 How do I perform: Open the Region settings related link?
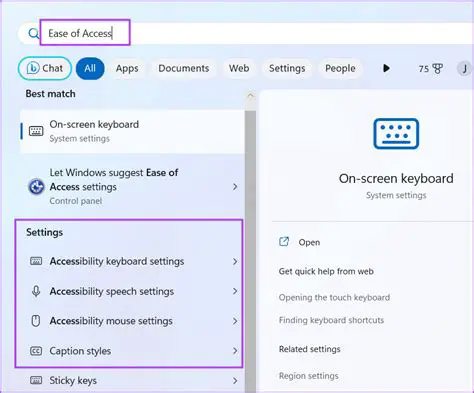[309, 376]
